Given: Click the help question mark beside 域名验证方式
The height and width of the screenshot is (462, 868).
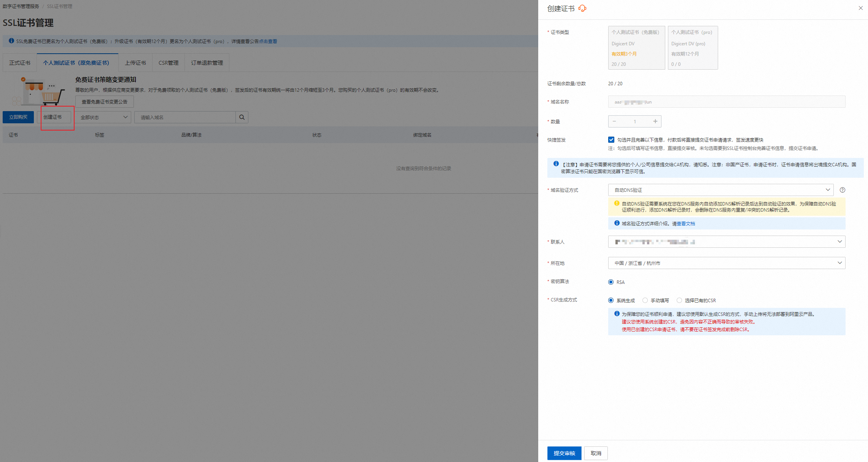Looking at the screenshot, I should pos(842,190).
